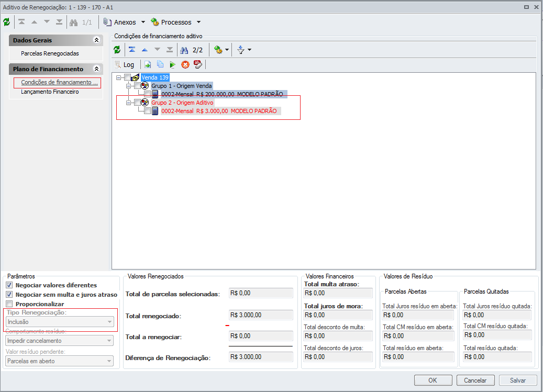Go to first record in the top toolbar
Viewport: 543px width, 392px height.
[x=21, y=22]
